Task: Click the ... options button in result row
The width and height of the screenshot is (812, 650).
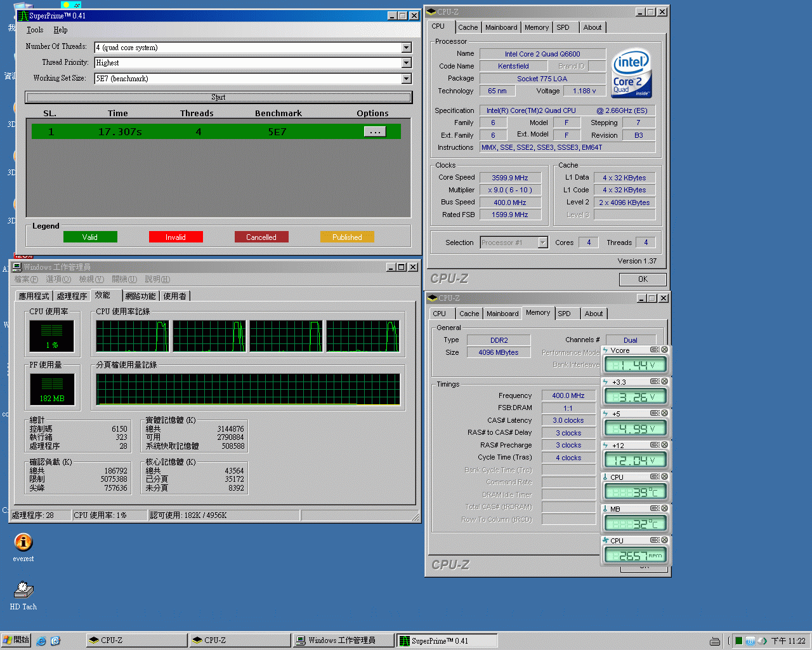Action: click(x=374, y=131)
